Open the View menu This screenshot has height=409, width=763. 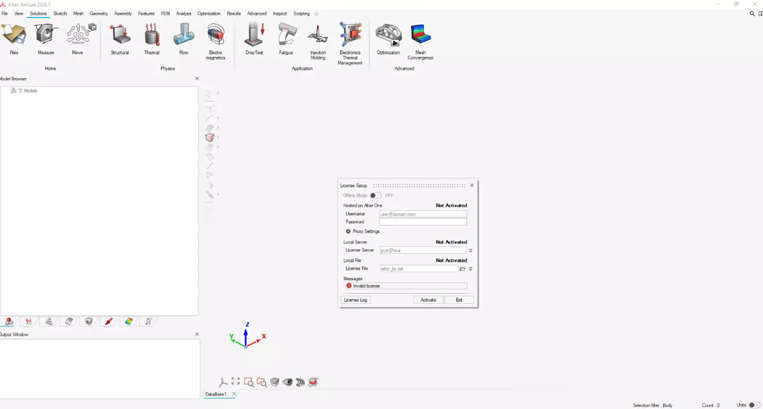18,14
